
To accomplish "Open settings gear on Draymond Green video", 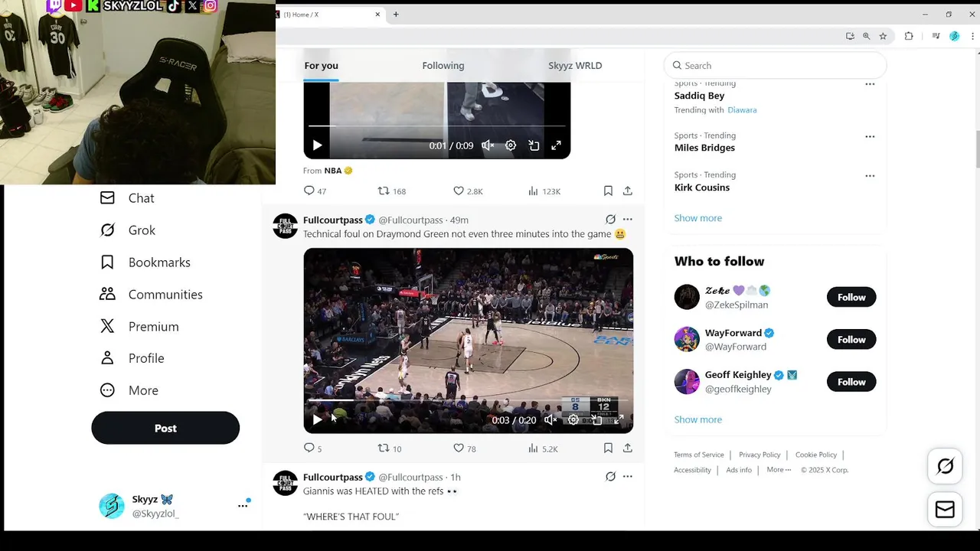I will point(573,419).
